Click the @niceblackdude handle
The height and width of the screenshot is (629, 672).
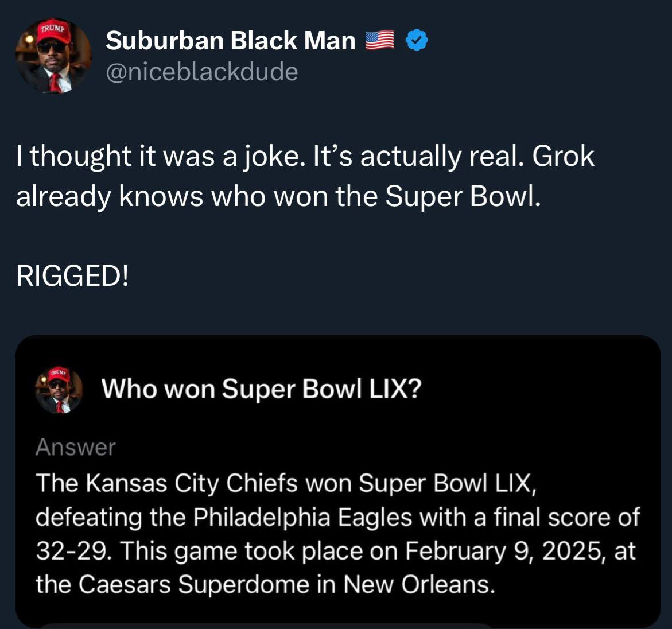point(201,72)
